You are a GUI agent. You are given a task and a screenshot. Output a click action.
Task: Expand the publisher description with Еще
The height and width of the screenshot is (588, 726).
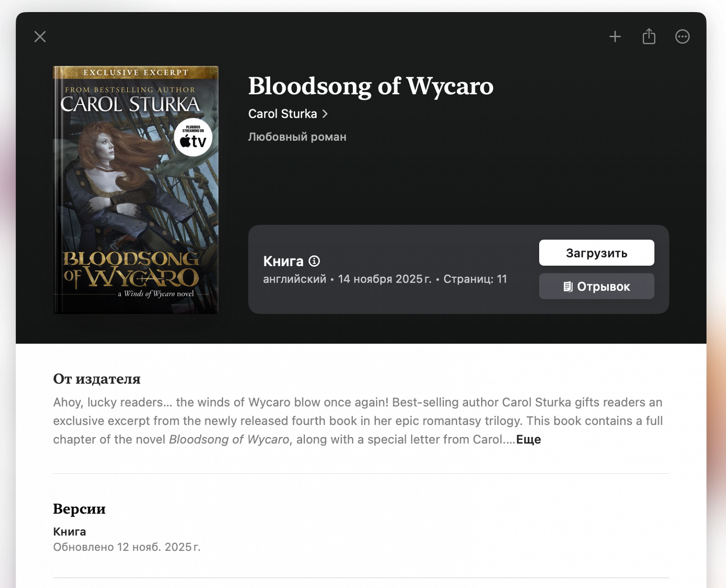coord(529,439)
